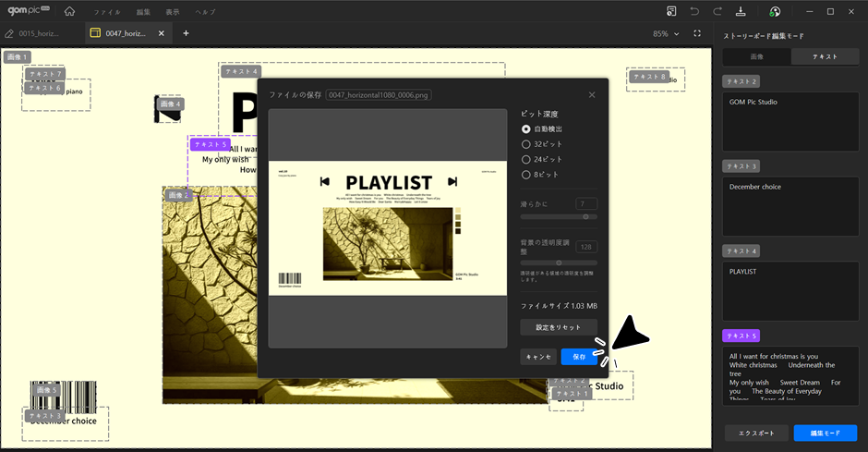Viewport: 868px width, 452px height.
Task: Click the 滑らかに slider handle
Action: pos(585,216)
